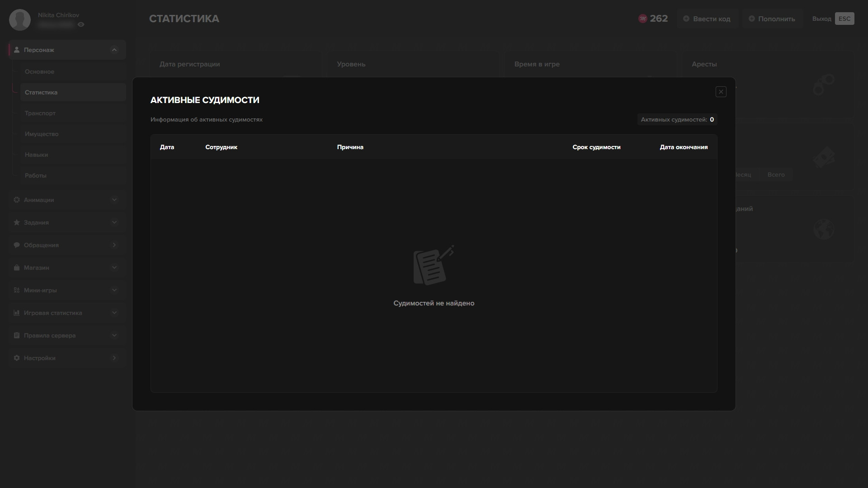Click the Дата регистрации card title
The image size is (868, 488).
point(189,64)
